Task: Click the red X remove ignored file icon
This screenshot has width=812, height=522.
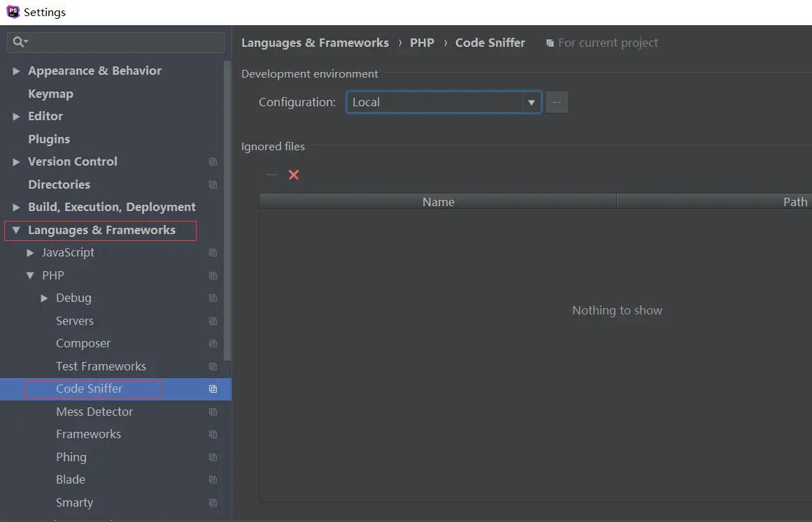Action: coord(294,175)
